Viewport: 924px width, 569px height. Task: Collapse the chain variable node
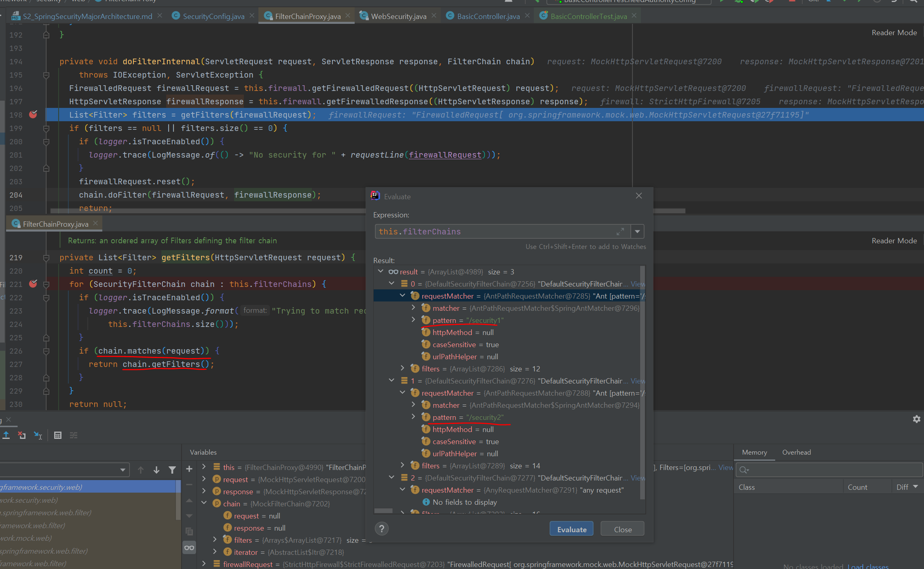(204, 503)
